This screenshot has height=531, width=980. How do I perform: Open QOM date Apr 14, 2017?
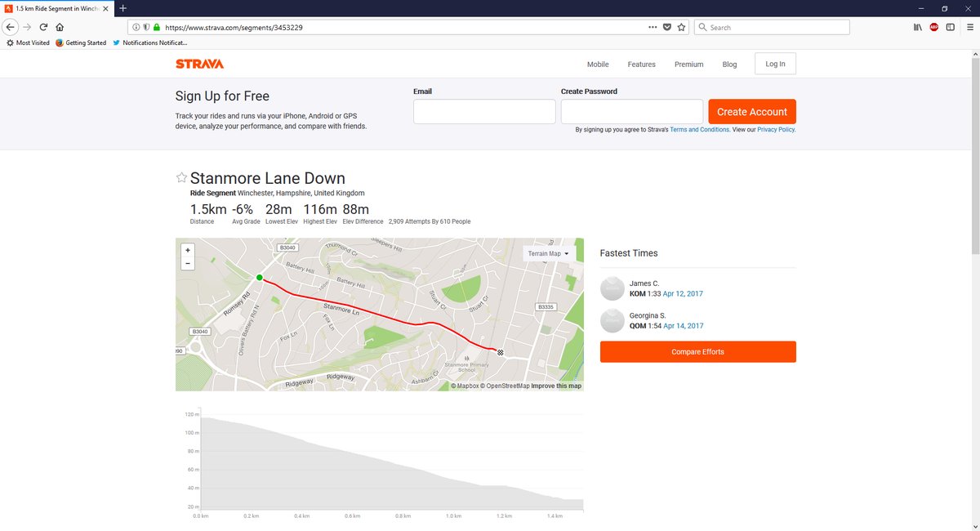(x=684, y=325)
